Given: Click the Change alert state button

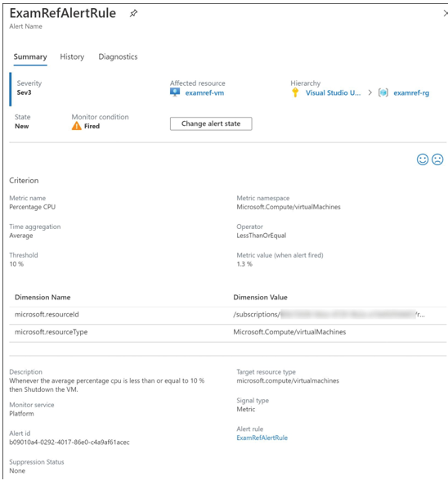Looking at the screenshot, I should pos(211,123).
